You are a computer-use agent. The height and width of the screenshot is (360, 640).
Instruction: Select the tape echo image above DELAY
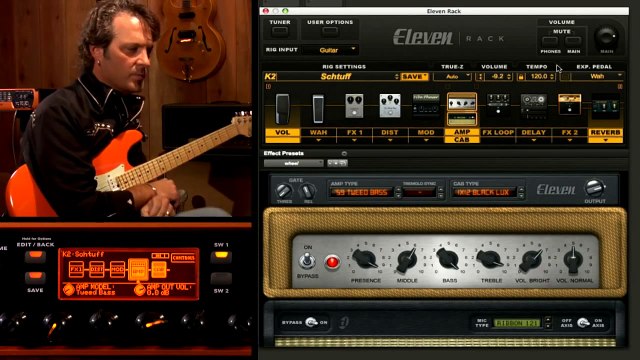533,106
